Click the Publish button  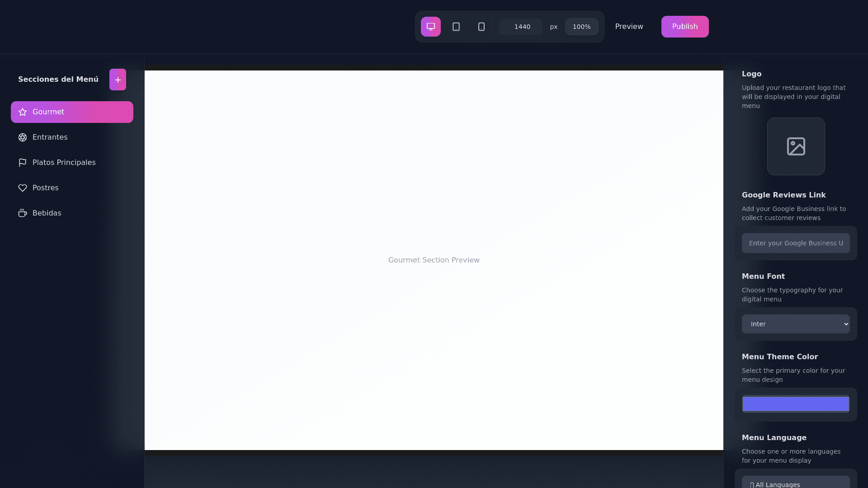pyautogui.click(x=684, y=27)
